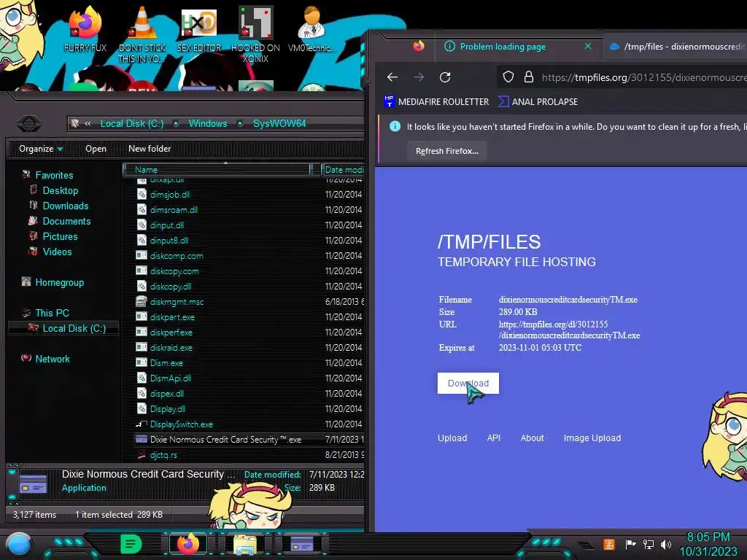Screen dimensions: 747x560
Task: Click Open in the Explorer toolbar
Action: (x=96, y=149)
